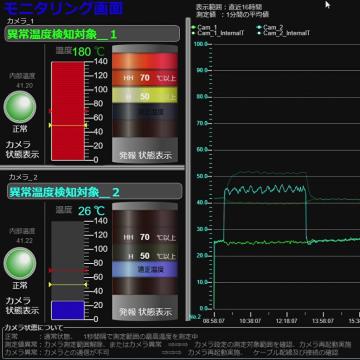The image size is (360, 360).
Task: Click the 100.0 Y-axis label
Action: tap(200, 44)
